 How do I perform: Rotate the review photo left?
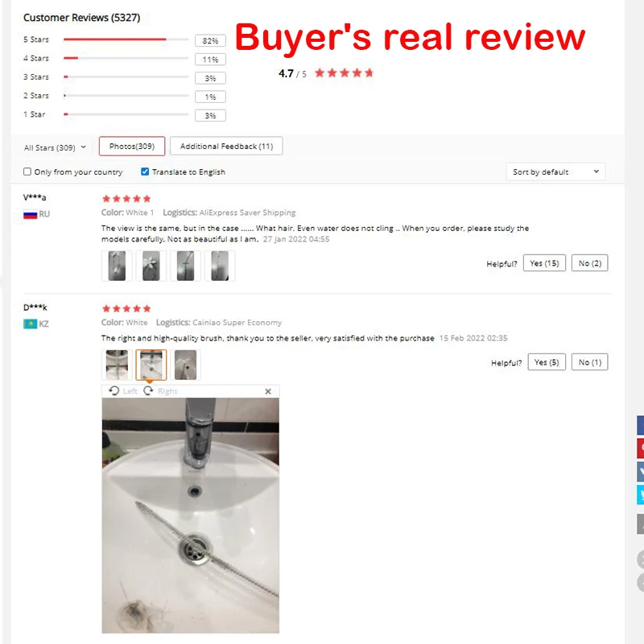coord(123,391)
